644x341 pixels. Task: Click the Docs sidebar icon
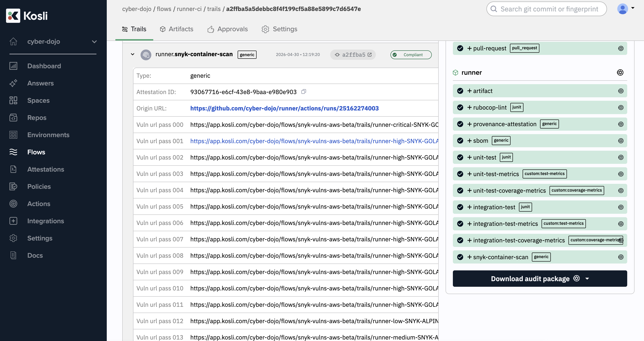13,256
